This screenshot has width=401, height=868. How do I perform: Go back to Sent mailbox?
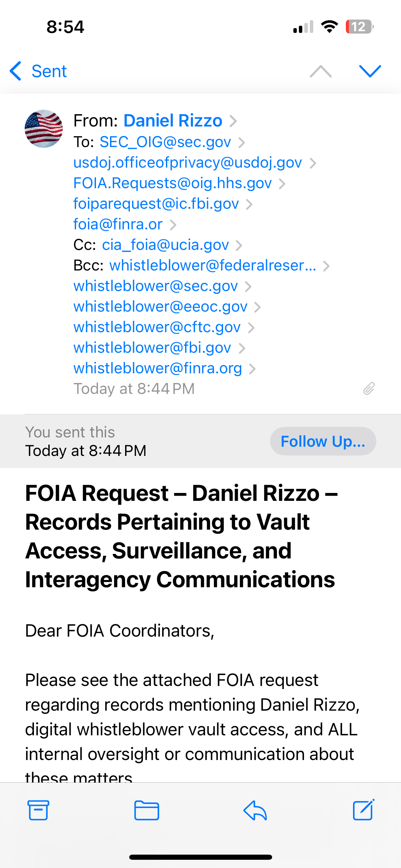point(38,71)
